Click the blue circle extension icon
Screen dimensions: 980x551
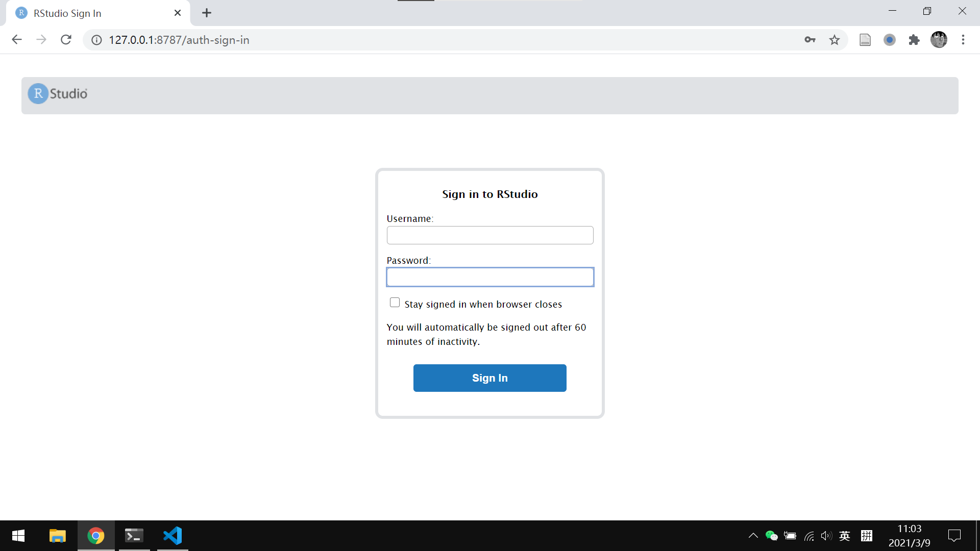(890, 40)
